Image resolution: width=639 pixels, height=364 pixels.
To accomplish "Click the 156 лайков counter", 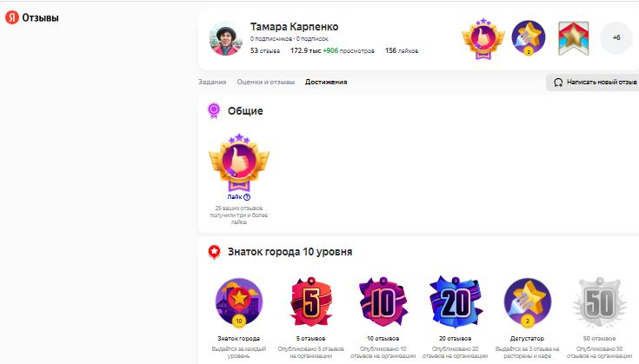I will tap(402, 50).
